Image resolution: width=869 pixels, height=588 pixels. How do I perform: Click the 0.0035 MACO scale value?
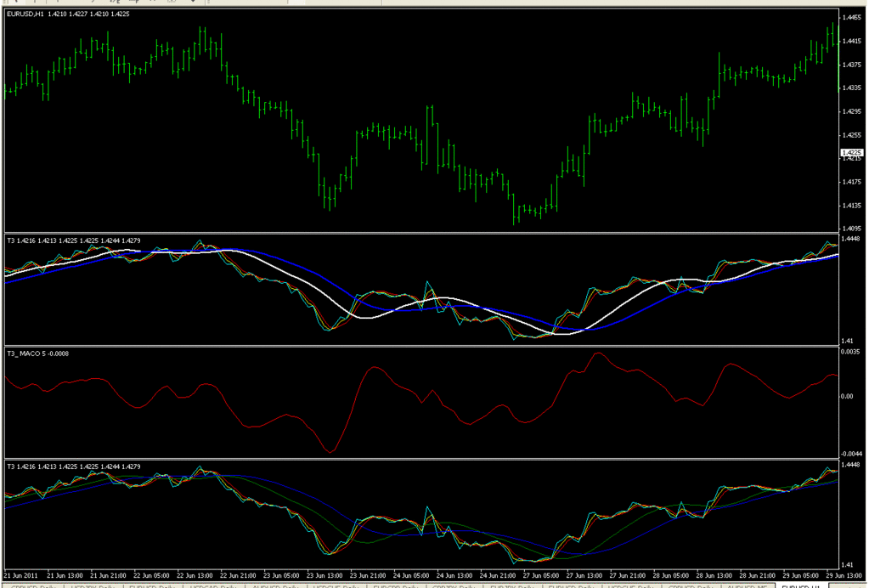[850, 352]
